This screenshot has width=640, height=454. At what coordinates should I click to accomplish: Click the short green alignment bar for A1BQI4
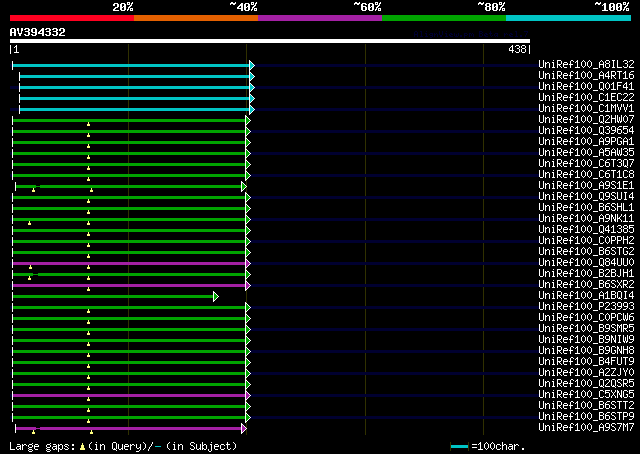113,296
